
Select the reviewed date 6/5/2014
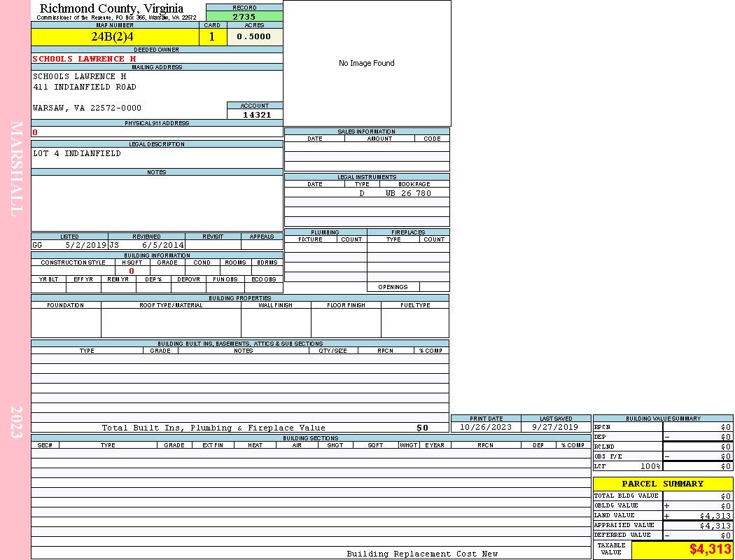tap(163, 245)
